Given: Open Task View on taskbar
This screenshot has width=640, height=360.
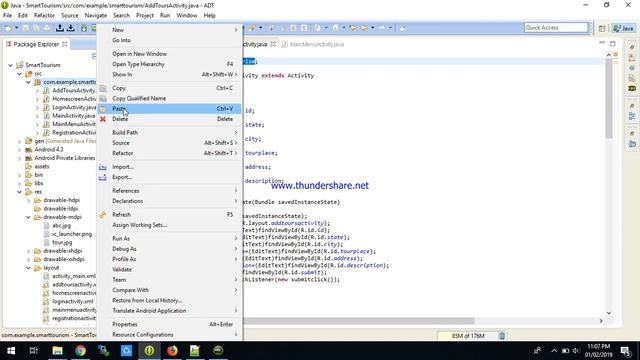Looking at the screenshot, I should (x=34, y=351).
